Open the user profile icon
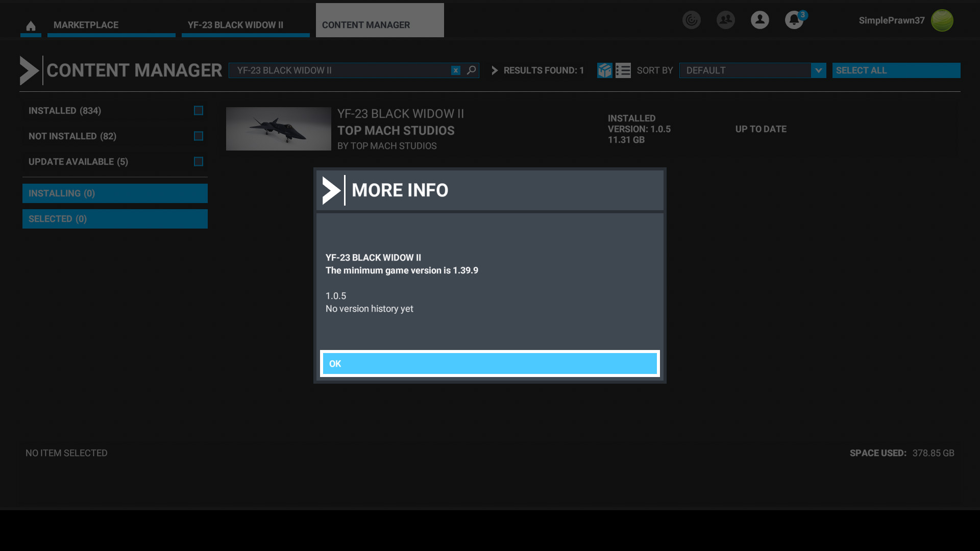Image resolution: width=980 pixels, height=551 pixels. click(759, 20)
